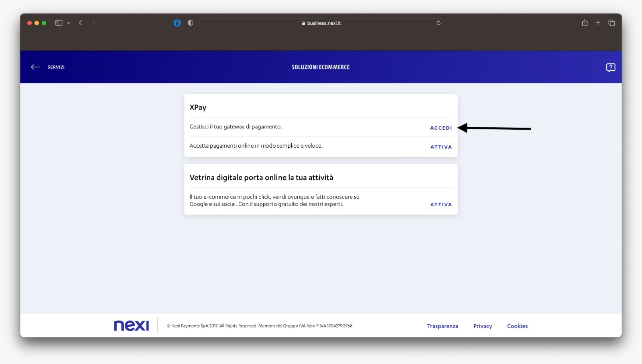The height and width of the screenshot is (364, 642).
Task: Click the padlock icon in address bar
Action: pyautogui.click(x=303, y=23)
